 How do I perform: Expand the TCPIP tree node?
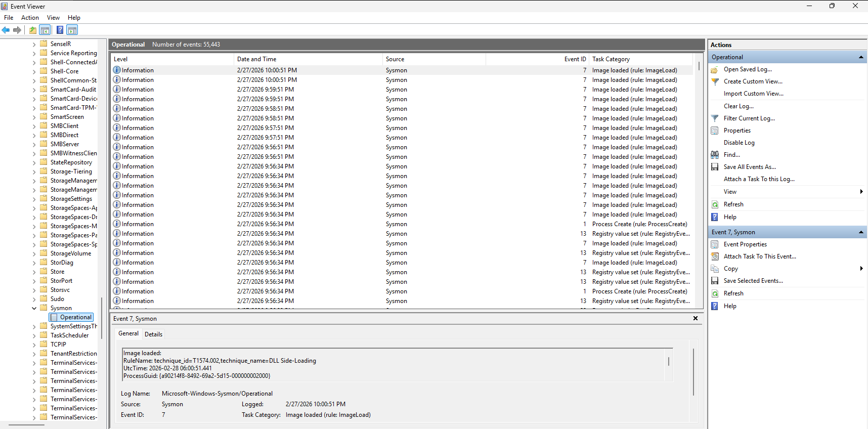point(34,345)
